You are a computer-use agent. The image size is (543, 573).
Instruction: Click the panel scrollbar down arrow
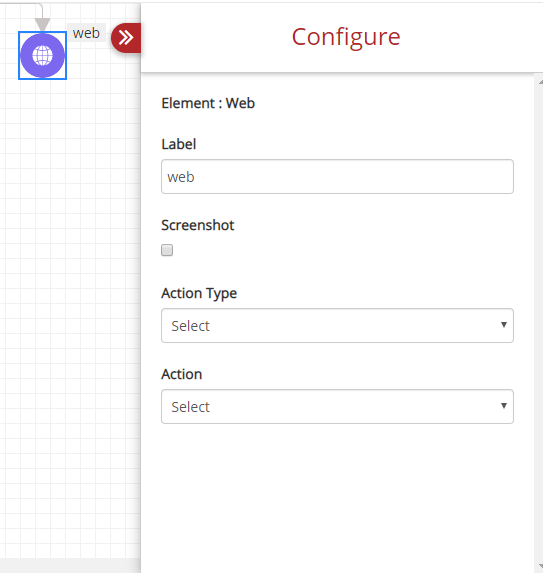click(x=540, y=566)
